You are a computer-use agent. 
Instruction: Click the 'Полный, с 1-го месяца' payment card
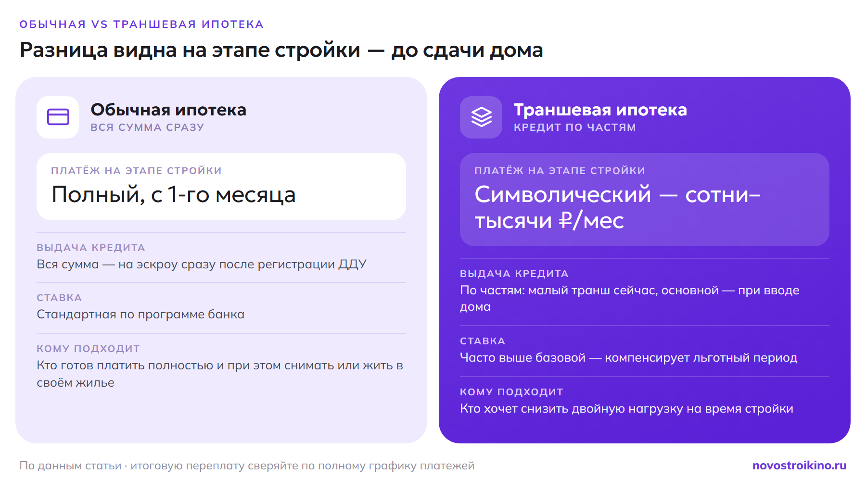pos(221,187)
